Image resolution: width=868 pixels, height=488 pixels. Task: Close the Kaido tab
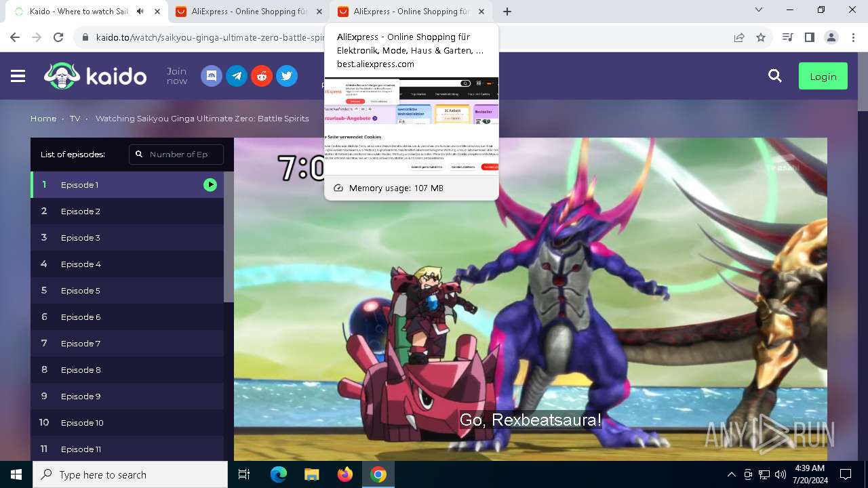click(157, 12)
